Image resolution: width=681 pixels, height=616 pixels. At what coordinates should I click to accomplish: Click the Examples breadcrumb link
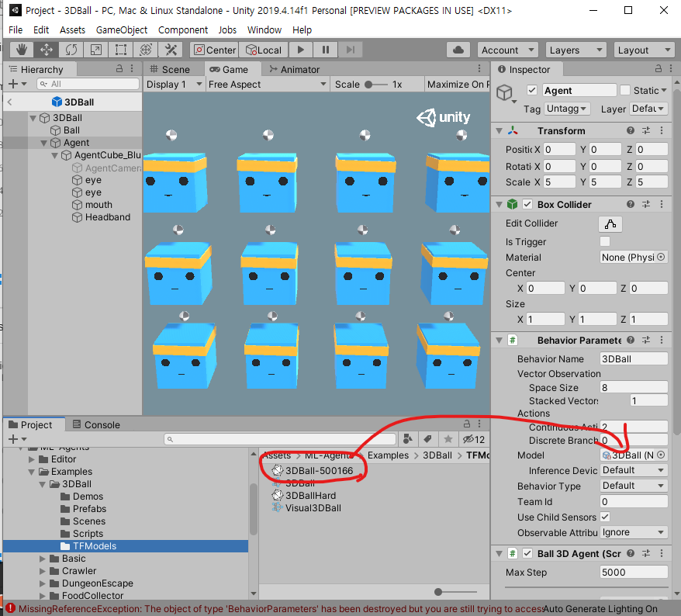coord(388,455)
